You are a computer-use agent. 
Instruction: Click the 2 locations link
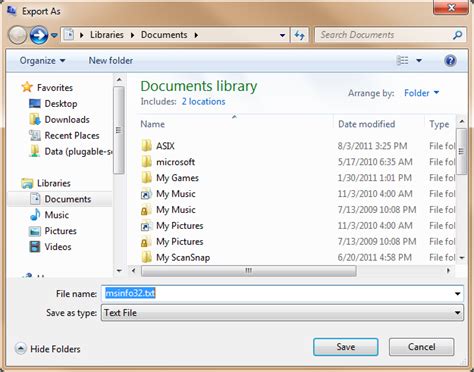pos(203,102)
